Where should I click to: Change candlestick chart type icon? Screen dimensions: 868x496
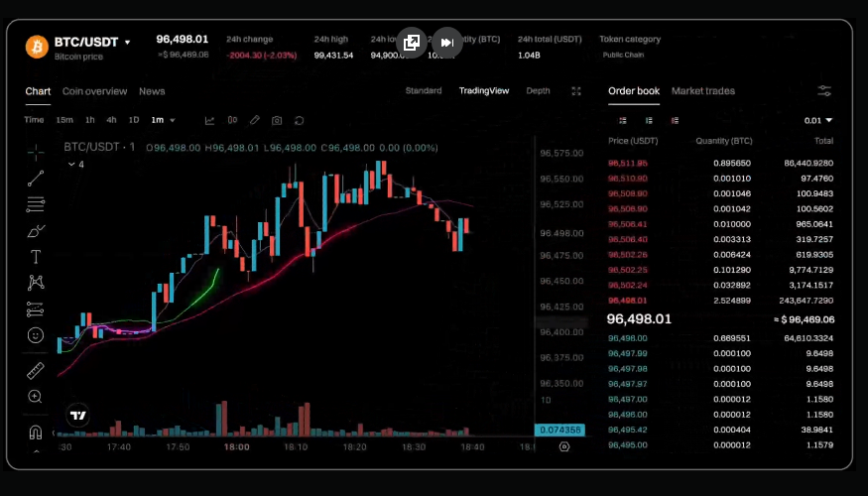[232, 120]
